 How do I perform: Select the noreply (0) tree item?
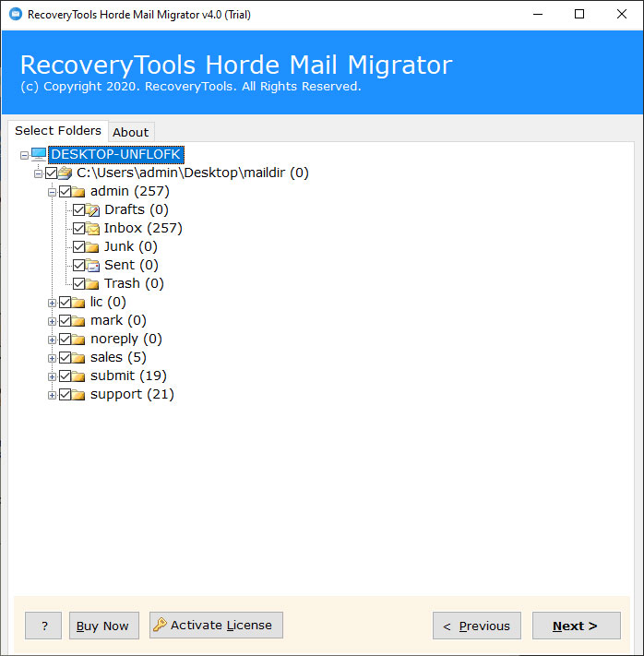pyautogui.click(x=125, y=339)
